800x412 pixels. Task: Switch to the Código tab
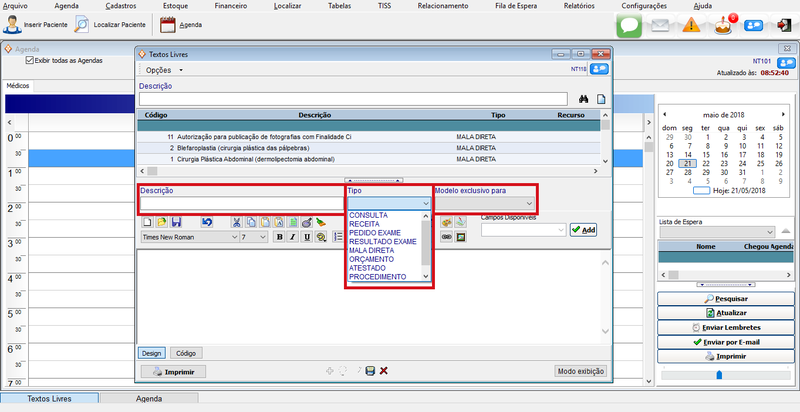tap(186, 353)
